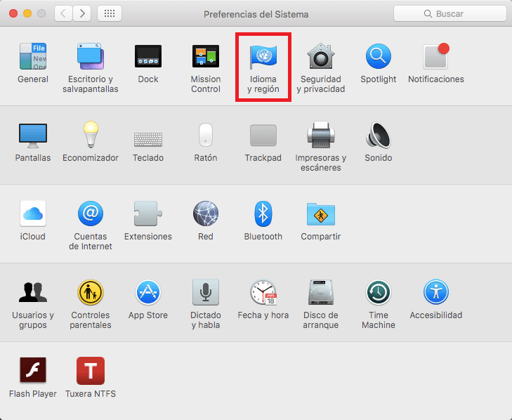Show all preferences grid button
The height and width of the screenshot is (420, 512).
(110, 13)
